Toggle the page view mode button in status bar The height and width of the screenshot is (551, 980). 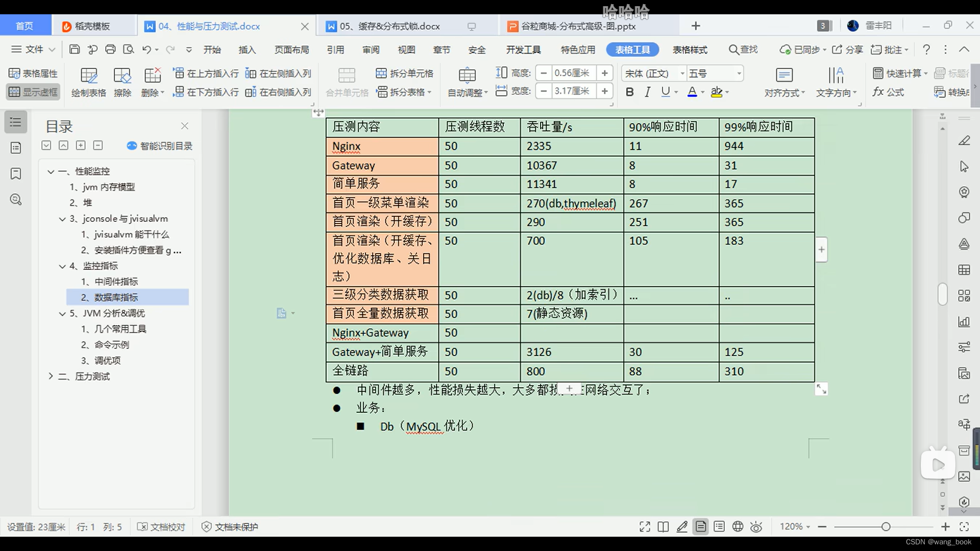pos(701,527)
